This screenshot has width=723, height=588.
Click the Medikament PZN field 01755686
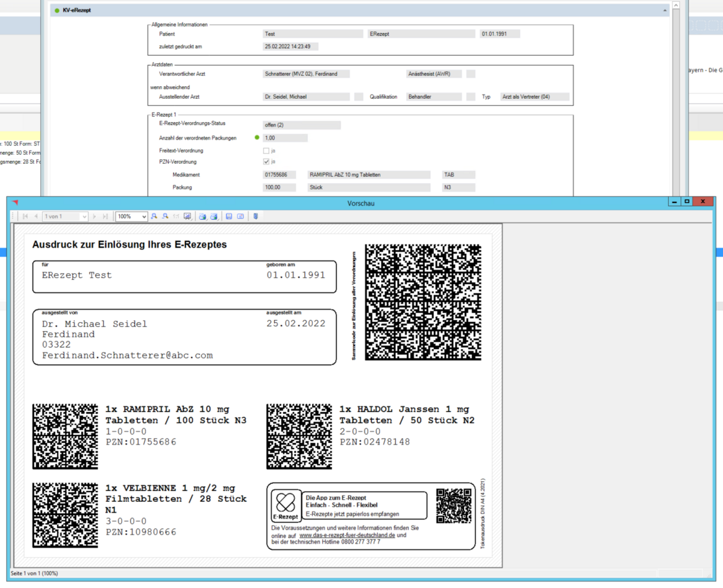pos(280,175)
